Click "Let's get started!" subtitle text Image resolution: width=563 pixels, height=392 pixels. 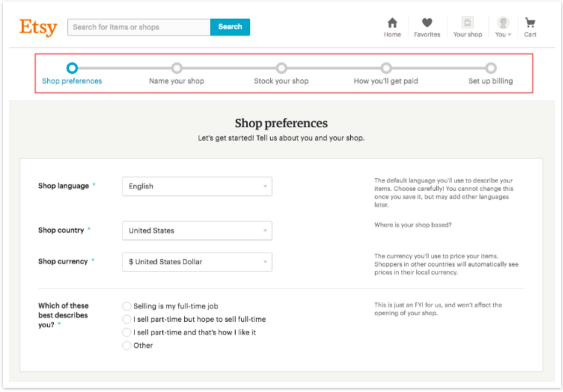(x=281, y=138)
